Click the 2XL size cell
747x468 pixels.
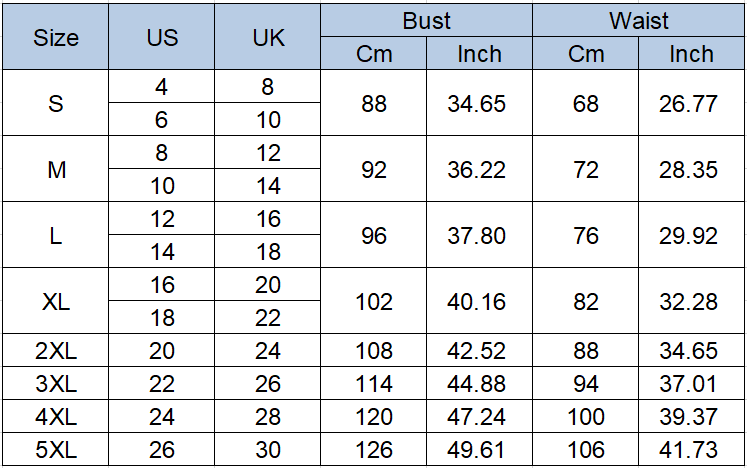56,350
